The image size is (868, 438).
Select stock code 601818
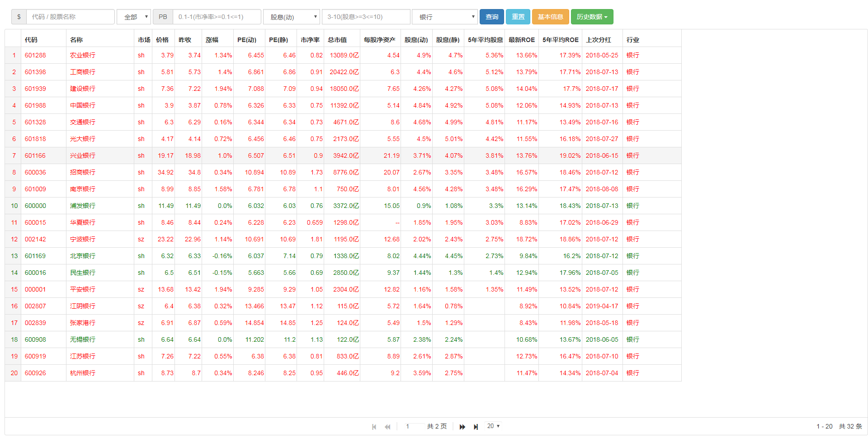click(x=35, y=139)
